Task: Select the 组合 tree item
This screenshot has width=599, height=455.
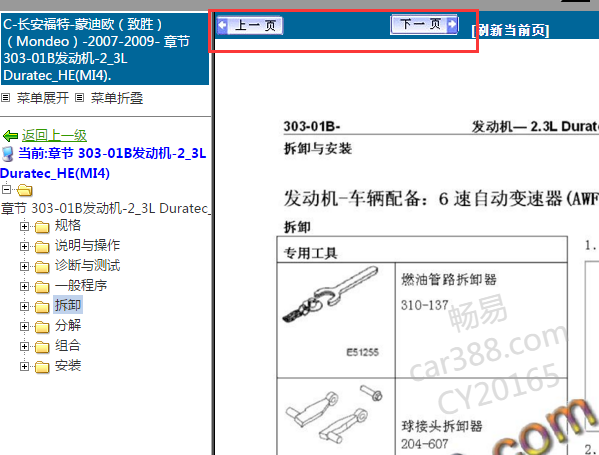Action: tap(68, 345)
